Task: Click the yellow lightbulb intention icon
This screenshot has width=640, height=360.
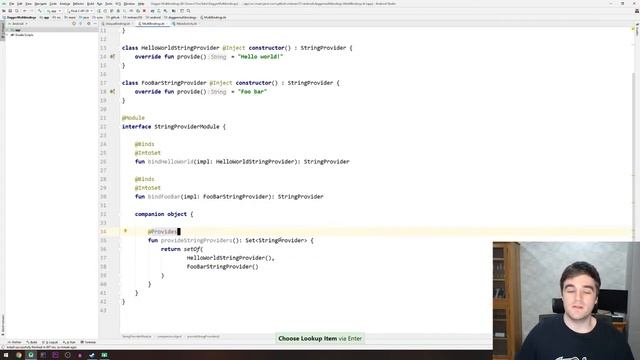Action: coord(125,231)
